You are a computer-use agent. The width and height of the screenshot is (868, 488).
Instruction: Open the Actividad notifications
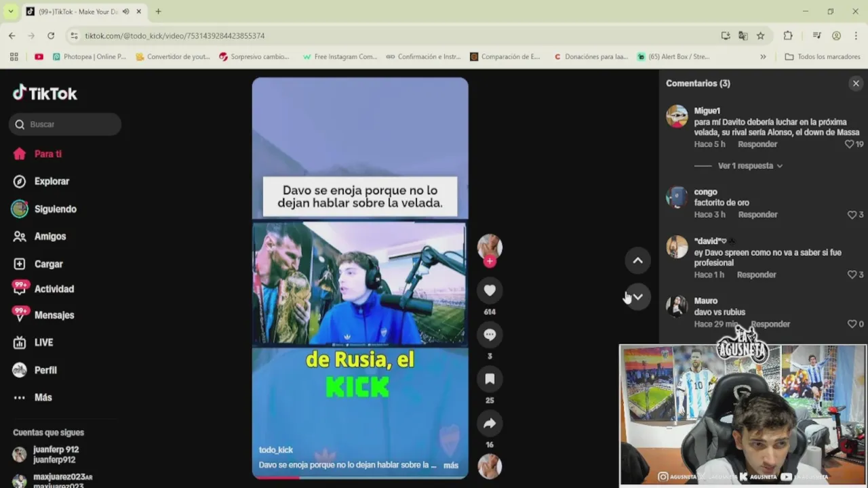[44, 289]
